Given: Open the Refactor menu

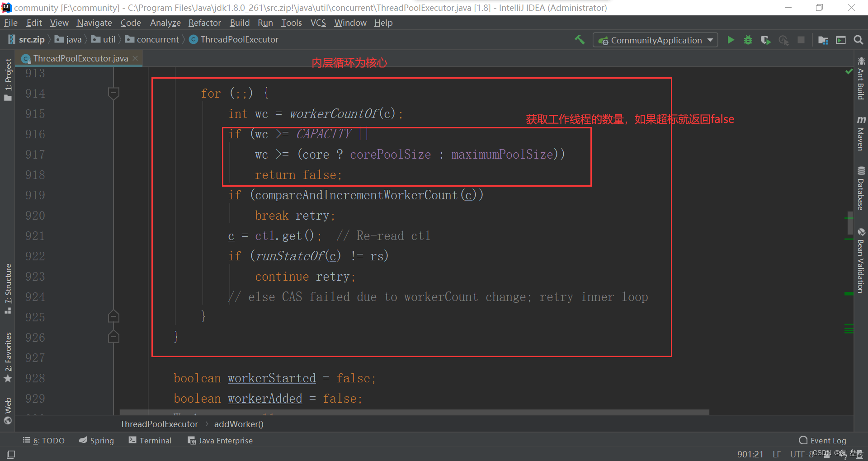Looking at the screenshot, I should (x=204, y=23).
